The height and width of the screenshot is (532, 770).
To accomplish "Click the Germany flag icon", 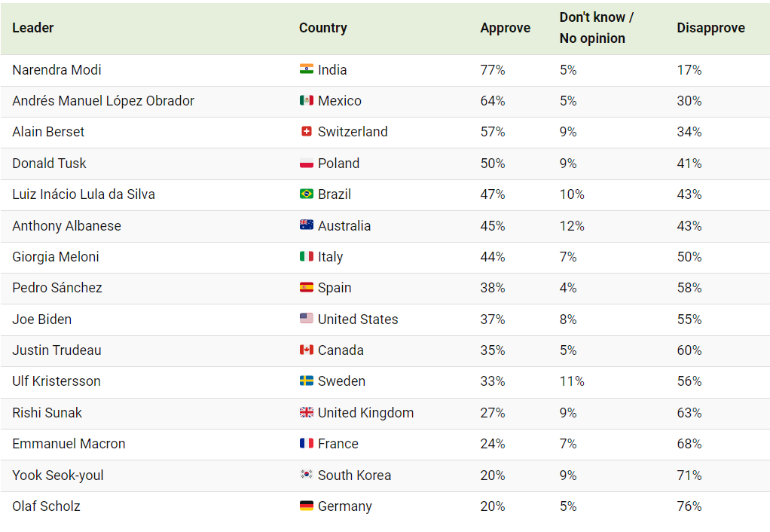I will [307, 506].
